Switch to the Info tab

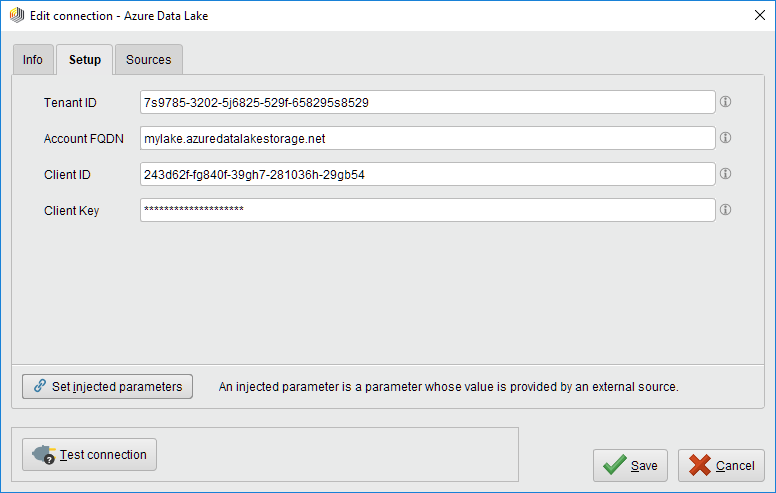pos(33,60)
